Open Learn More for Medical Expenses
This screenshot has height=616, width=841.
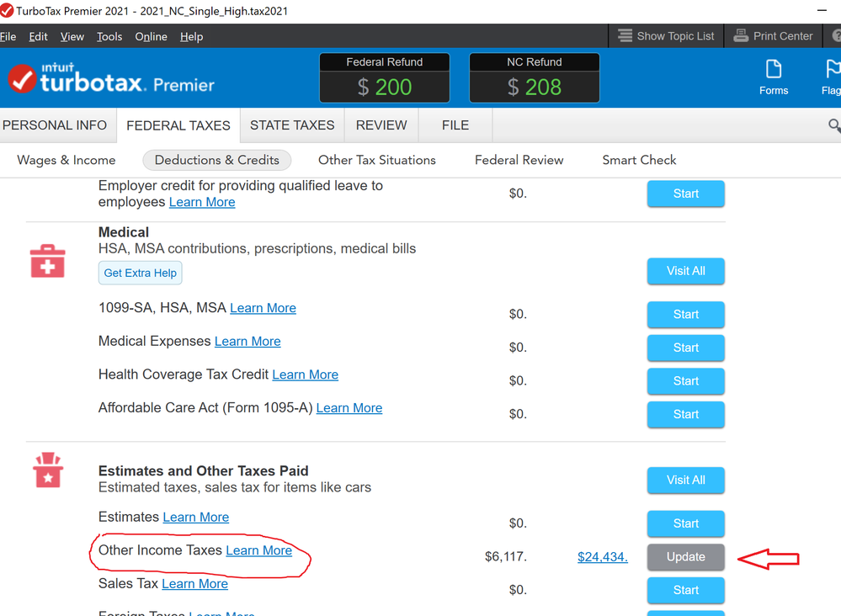tap(248, 341)
